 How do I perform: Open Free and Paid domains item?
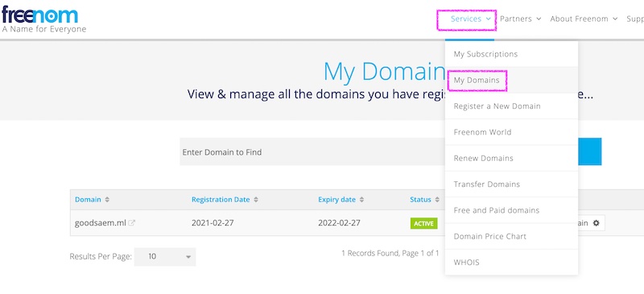coord(511,210)
